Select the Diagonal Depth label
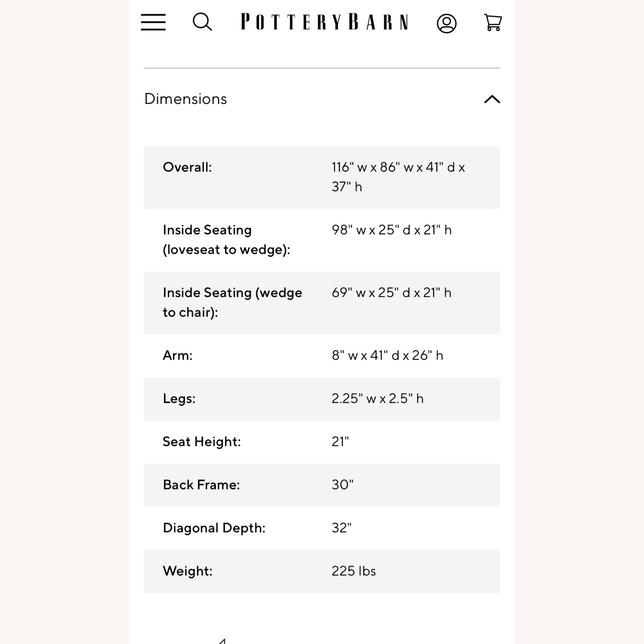 tap(214, 528)
